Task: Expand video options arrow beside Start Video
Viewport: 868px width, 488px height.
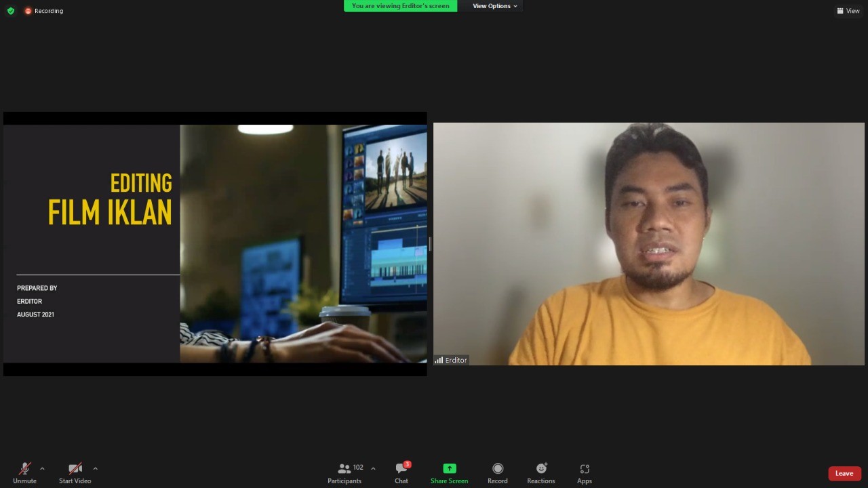Action: pyautogui.click(x=95, y=468)
